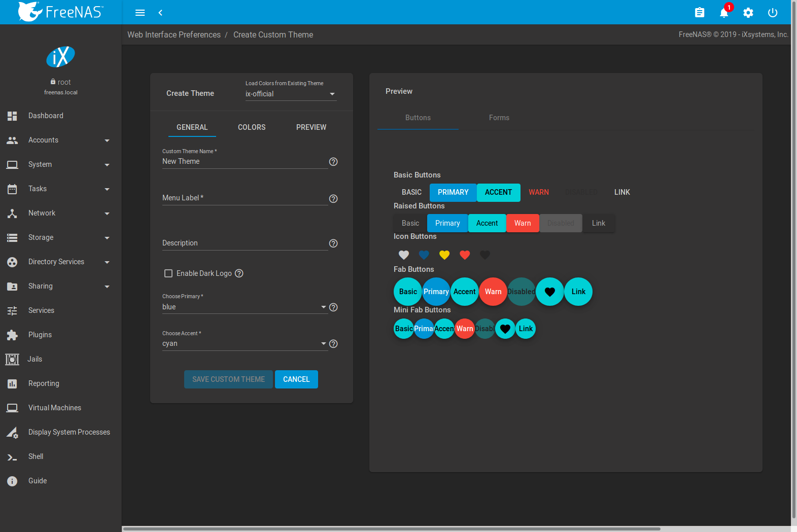797x532 pixels.
Task: Show help for Choose Primary
Action: (333, 307)
